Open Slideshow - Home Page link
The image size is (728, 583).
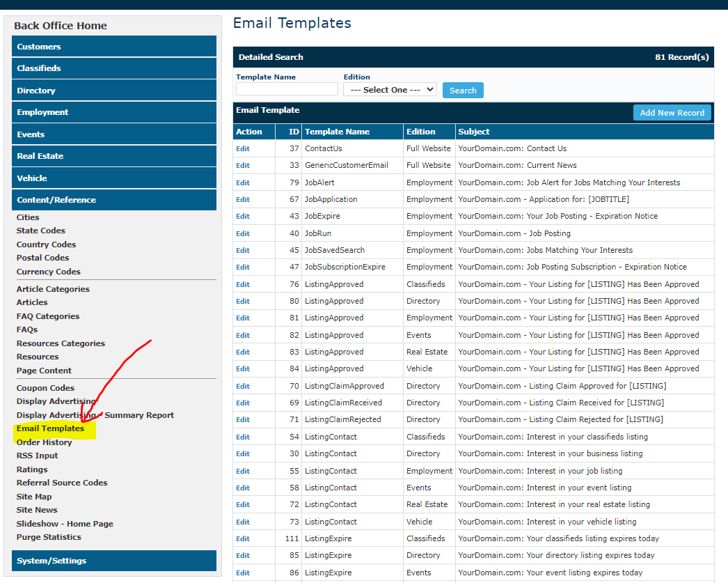point(65,524)
